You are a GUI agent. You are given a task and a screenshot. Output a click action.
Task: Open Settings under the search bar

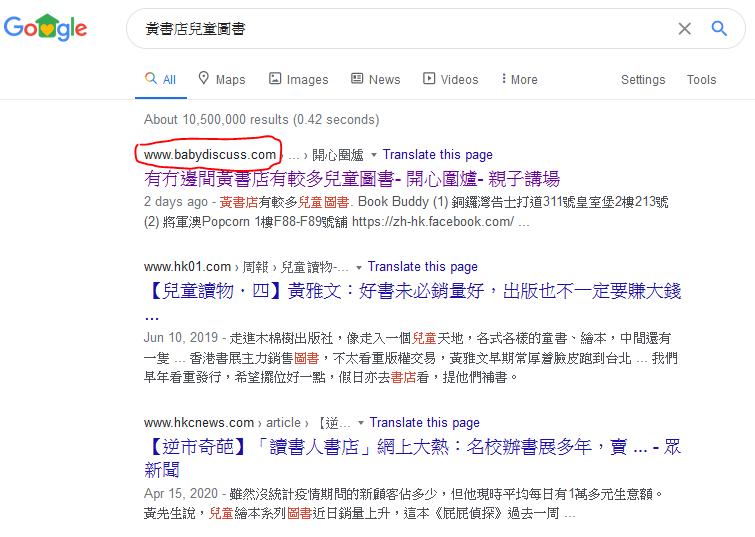pyautogui.click(x=643, y=79)
